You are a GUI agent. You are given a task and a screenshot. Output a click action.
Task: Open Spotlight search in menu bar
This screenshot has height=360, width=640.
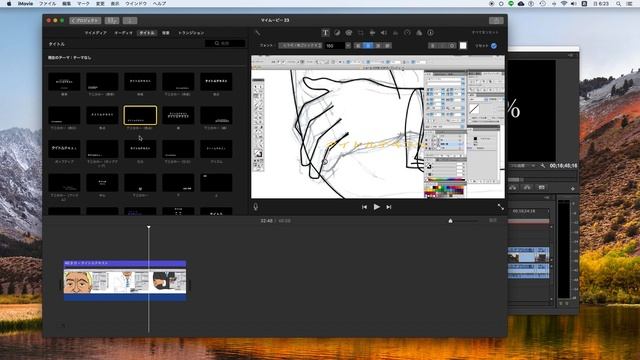[619, 3]
